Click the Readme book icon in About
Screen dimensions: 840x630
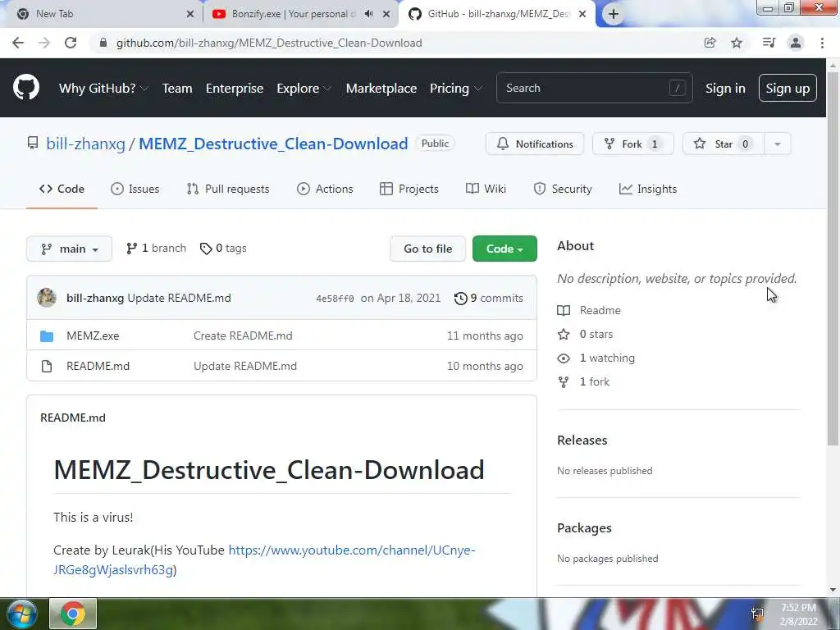(x=564, y=311)
